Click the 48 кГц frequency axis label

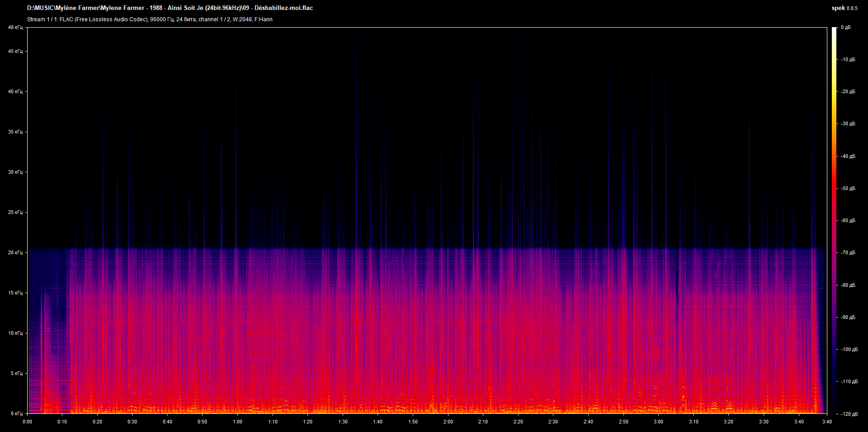[15, 28]
